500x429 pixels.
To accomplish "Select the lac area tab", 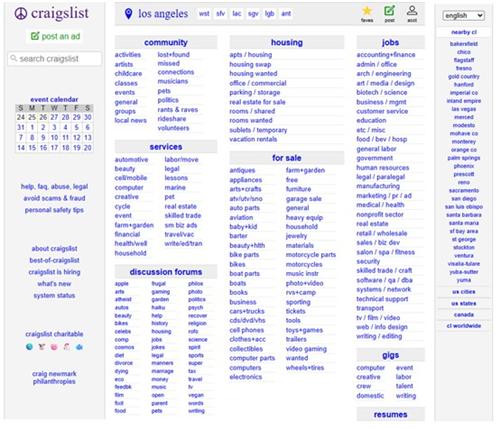I will point(237,14).
